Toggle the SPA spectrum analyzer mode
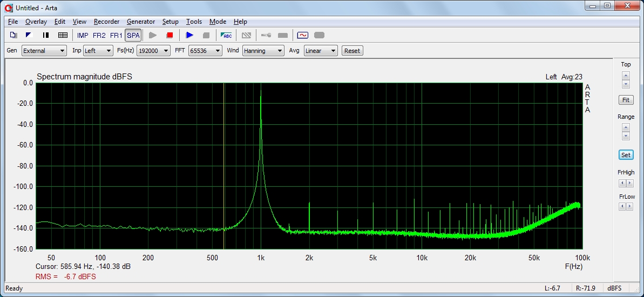 [x=133, y=35]
